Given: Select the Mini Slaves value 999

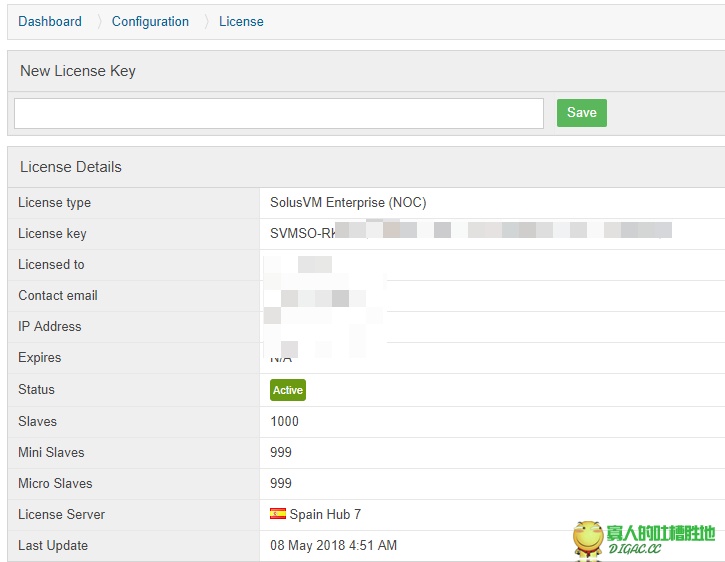Looking at the screenshot, I should click(x=281, y=452).
